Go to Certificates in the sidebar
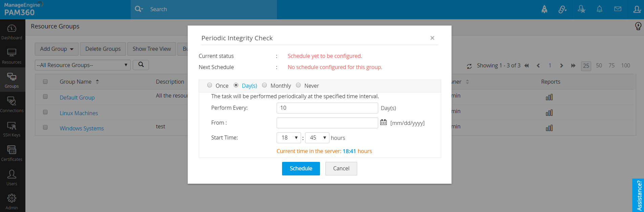The width and height of the screenshot is (644, 212). 12,153
